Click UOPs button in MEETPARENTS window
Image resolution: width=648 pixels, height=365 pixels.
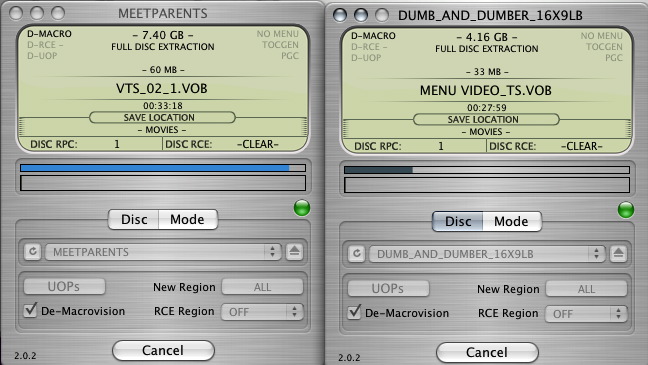click(64, 286)
